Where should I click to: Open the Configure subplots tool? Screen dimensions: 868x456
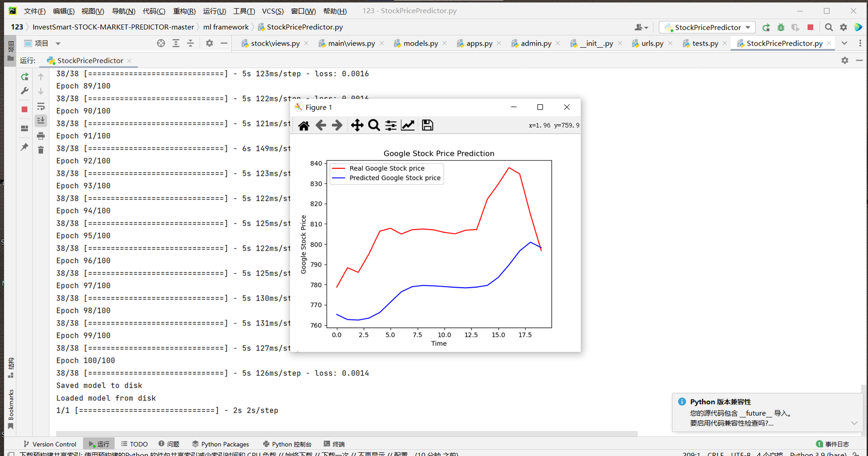click(x=391, y=125)
